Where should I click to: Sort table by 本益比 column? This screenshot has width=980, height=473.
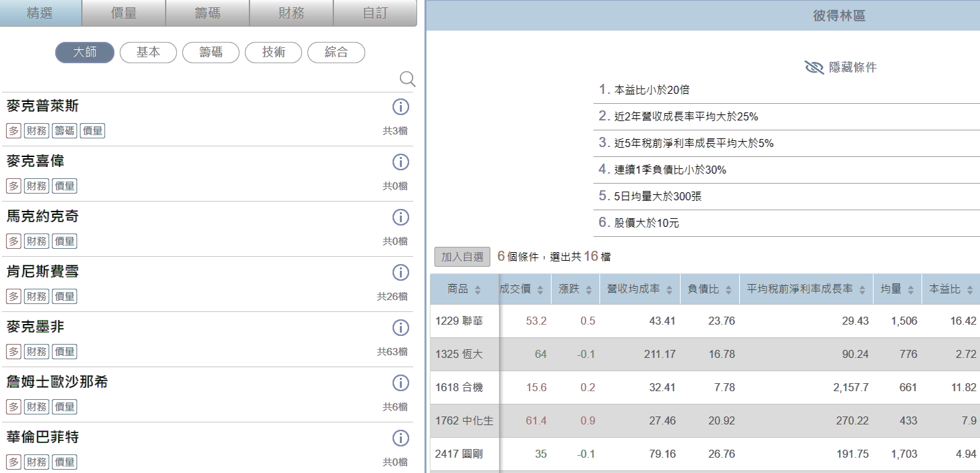951,289
